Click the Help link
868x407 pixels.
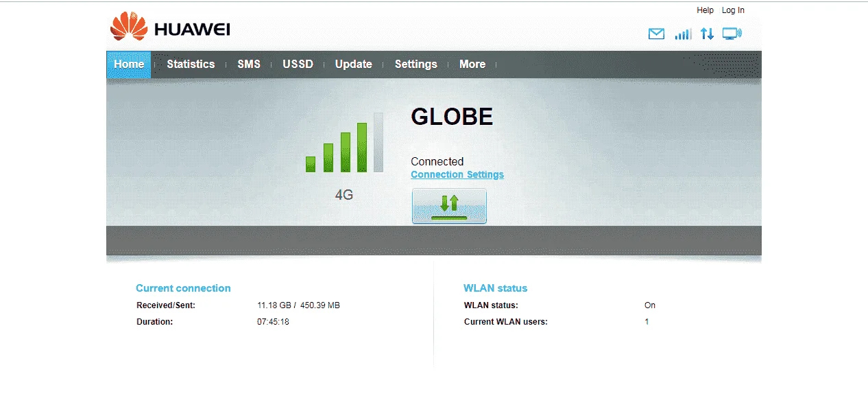coord(705,10)
